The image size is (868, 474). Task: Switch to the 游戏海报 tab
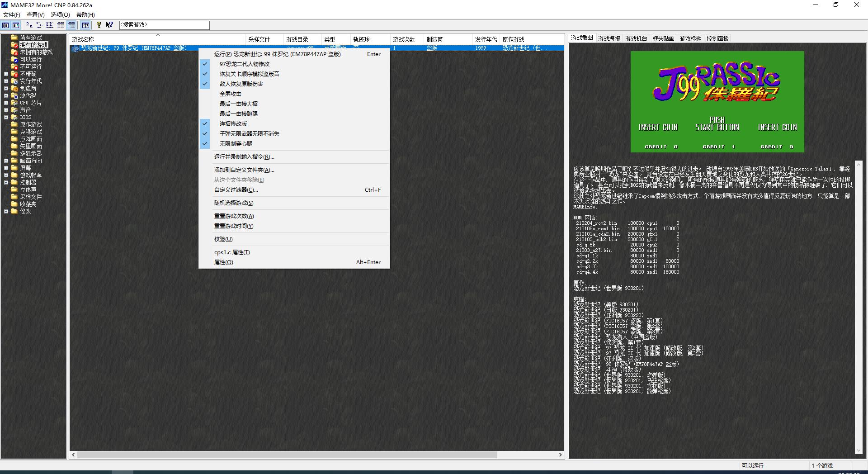tap(609, 39)
